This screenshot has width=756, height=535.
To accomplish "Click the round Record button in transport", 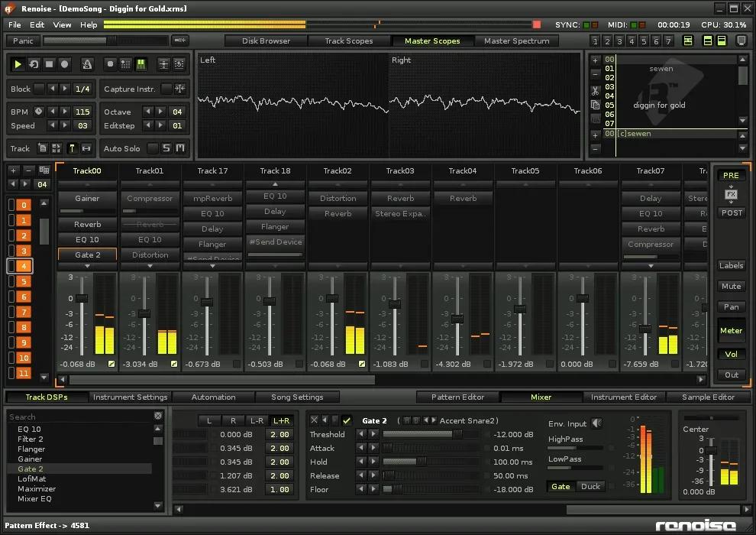I will [65, 65].
